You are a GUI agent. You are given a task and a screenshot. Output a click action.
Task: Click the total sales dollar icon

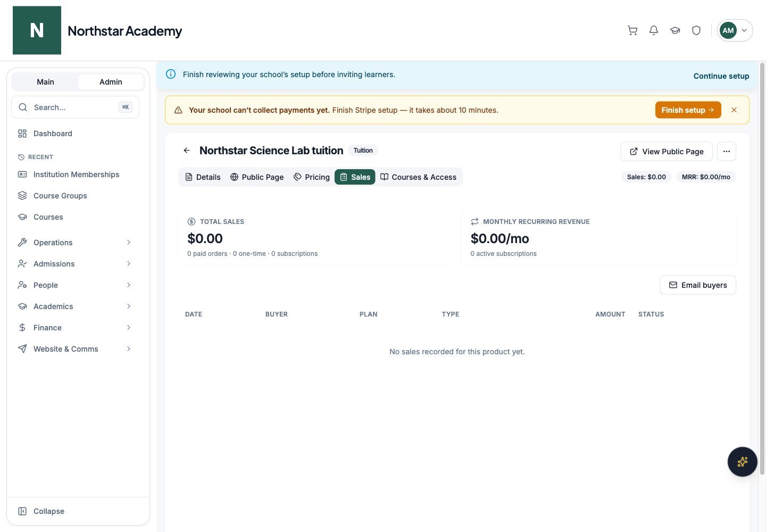(191, 222)
